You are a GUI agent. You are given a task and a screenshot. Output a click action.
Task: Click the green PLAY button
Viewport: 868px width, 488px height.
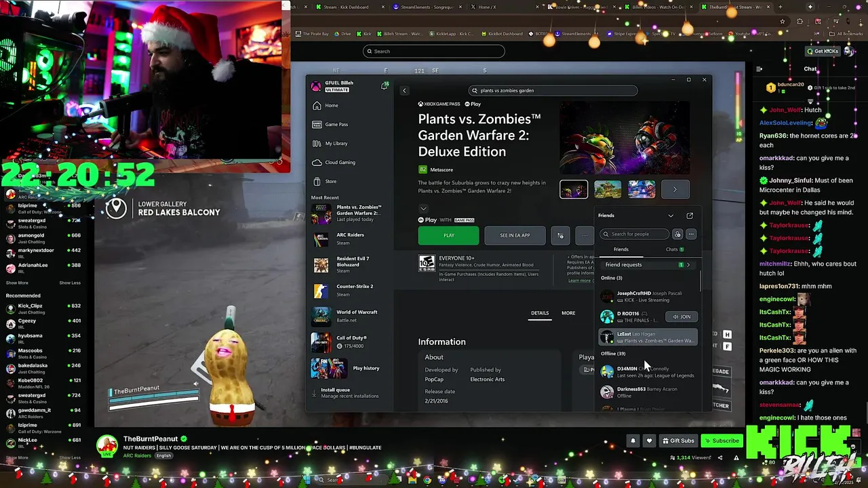pyautogui.click(x=448, y=235)
